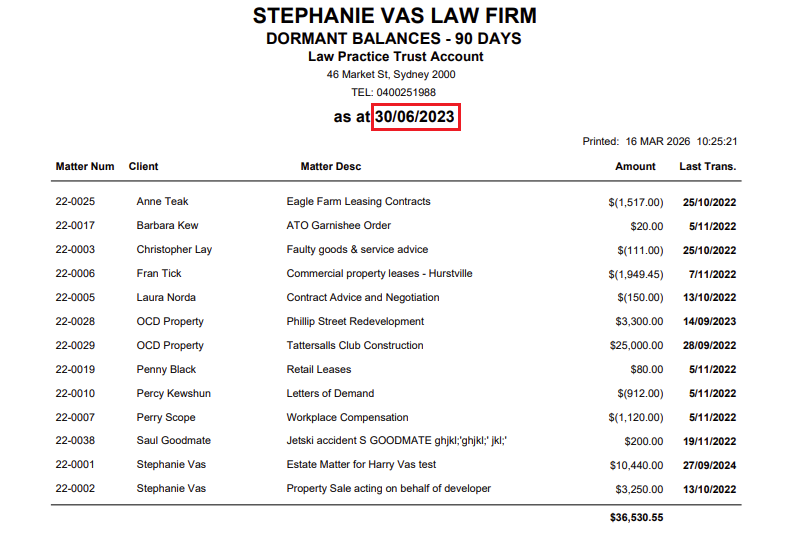
Task: Click the 27/09/2024 last transaction date
Action: click(709, 466)
